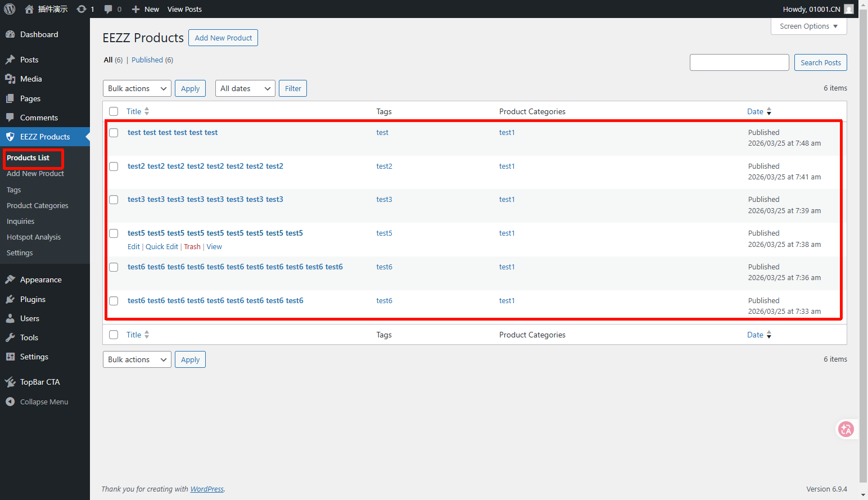Focus the product search input field
Image resolution: width=868 pixels, height=500 pixels.
pos(739,62)
